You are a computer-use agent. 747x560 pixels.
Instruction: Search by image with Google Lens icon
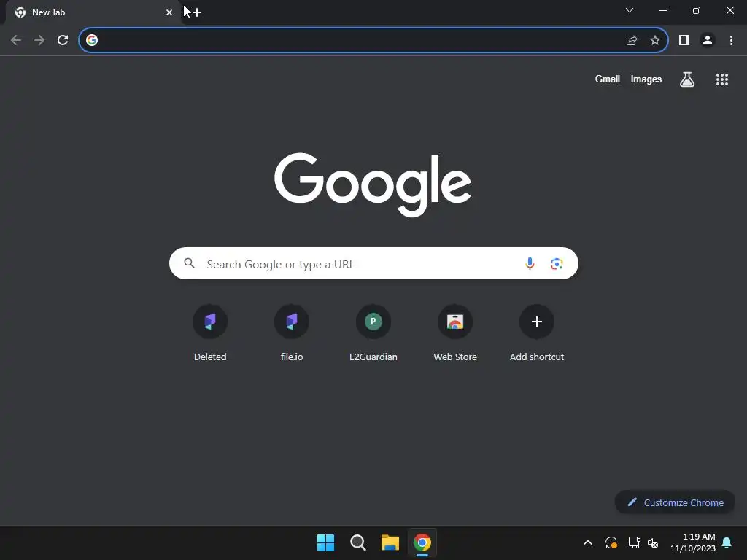coord(557,263)
